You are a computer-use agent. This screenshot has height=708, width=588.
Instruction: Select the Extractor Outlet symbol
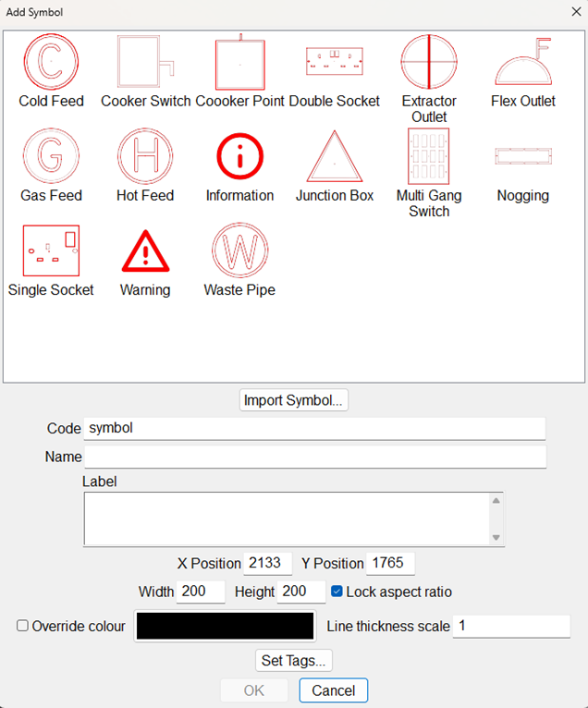tap(429, 63)
